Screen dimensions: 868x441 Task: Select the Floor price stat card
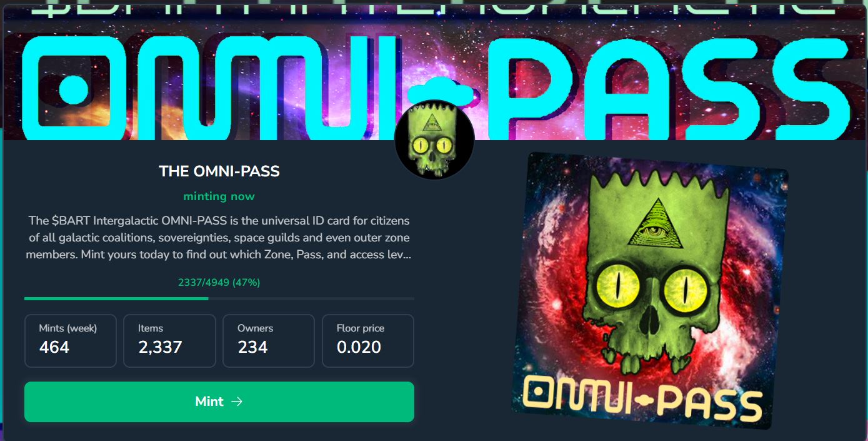point(368,341)
